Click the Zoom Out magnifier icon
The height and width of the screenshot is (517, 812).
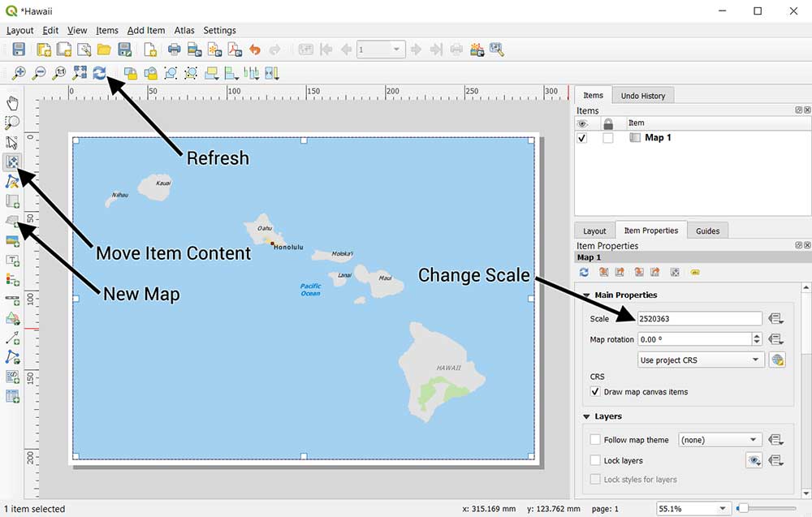point(39,73)
